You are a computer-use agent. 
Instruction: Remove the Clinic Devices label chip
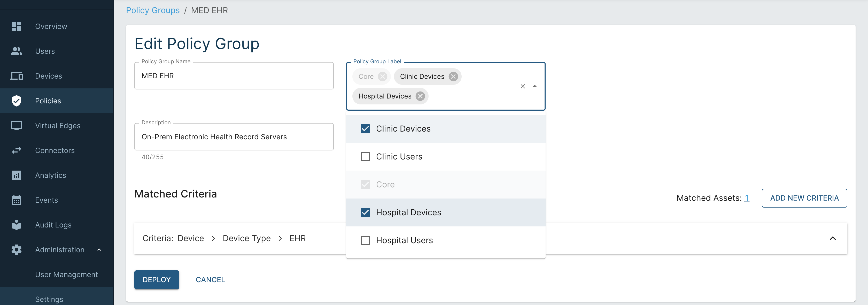[x=453, y=77]
